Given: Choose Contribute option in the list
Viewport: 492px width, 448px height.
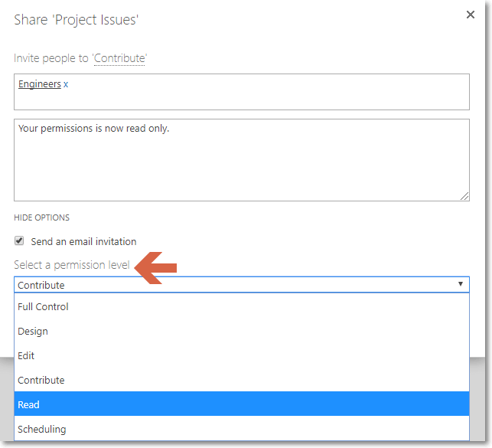Looking at the screenshot, I should [x=242, y=380].
